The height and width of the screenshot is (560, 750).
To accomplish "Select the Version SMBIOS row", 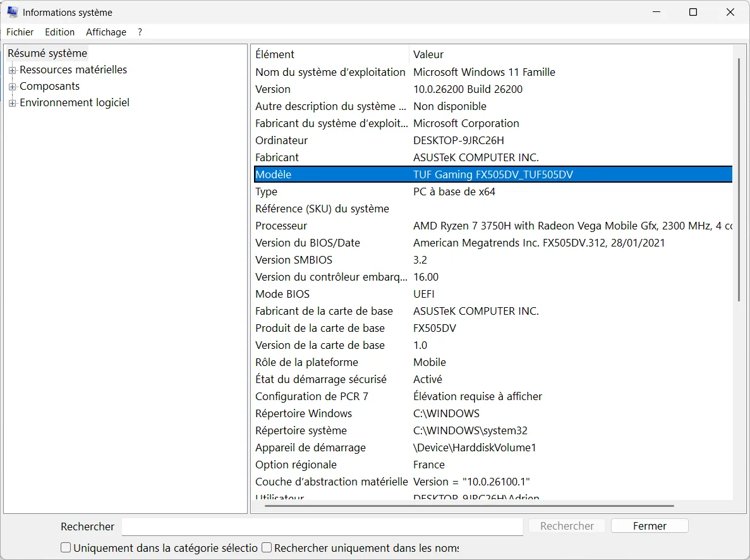I will (493, 260).
